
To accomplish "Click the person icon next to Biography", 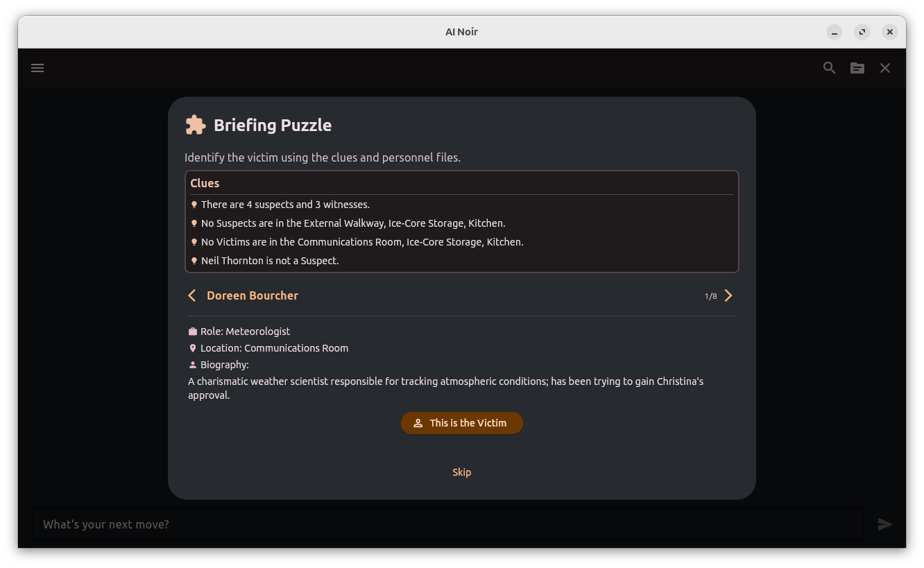I will 192,364.
